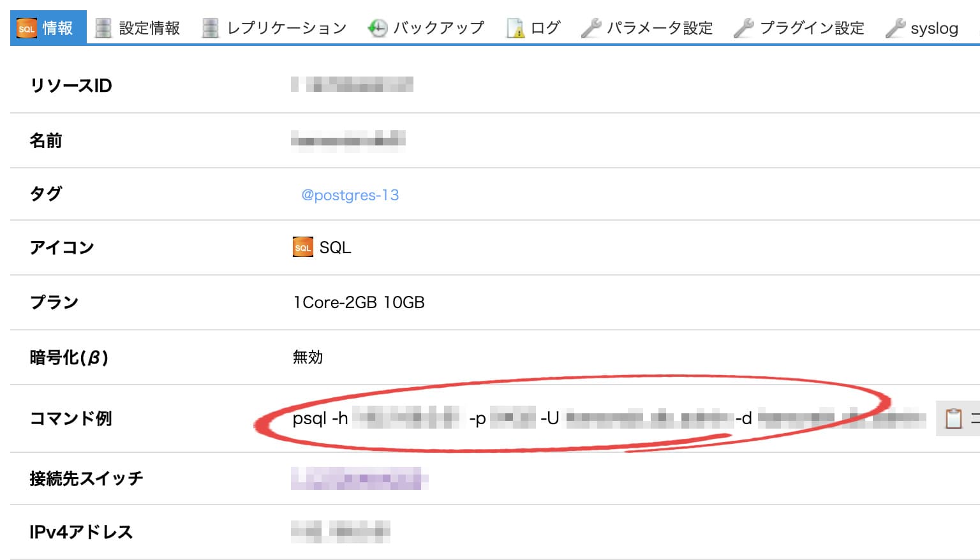
Task: Click the リソースID label
Action: coord(71,85)
